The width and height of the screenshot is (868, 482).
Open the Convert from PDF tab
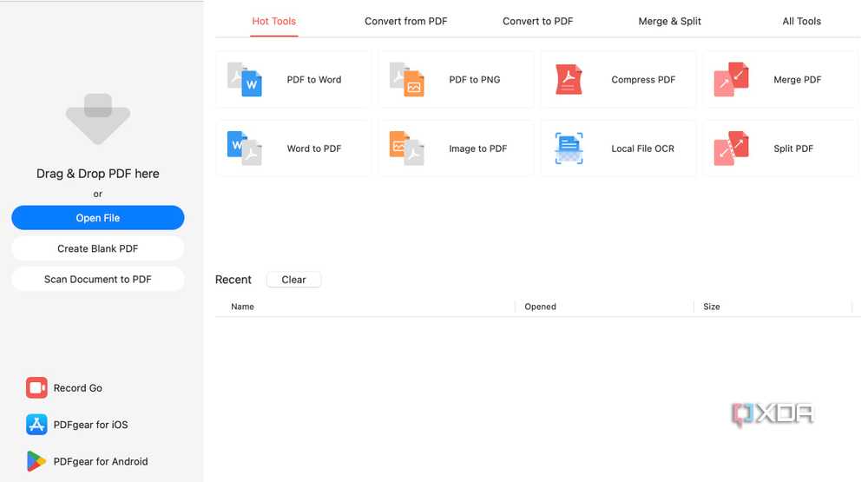point(405,21)
